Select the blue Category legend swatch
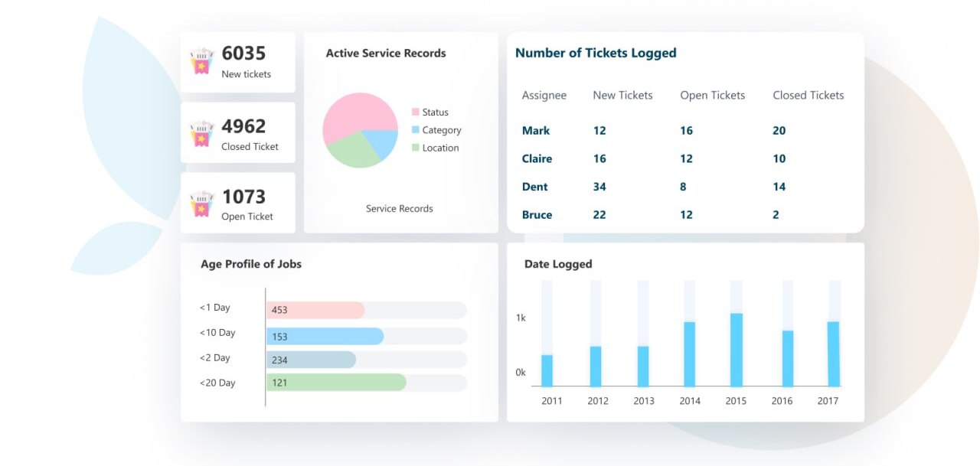Viewport: 980px width, 466px height. [416, 130]
